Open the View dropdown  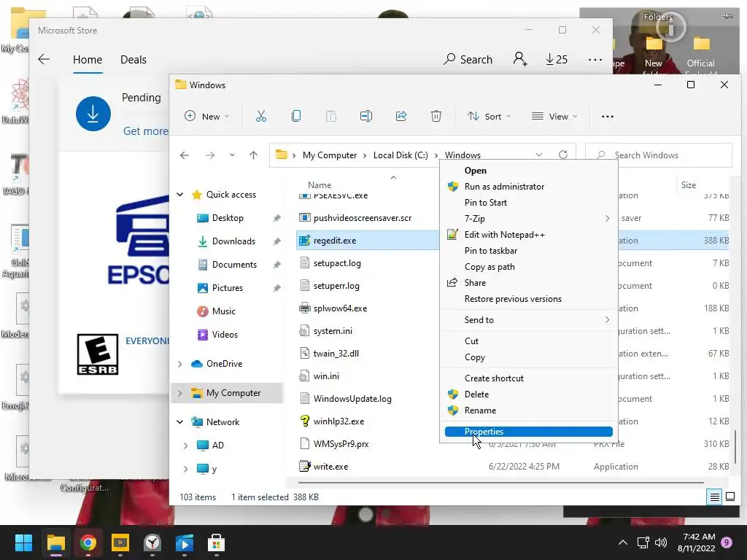tap(554, 116)
